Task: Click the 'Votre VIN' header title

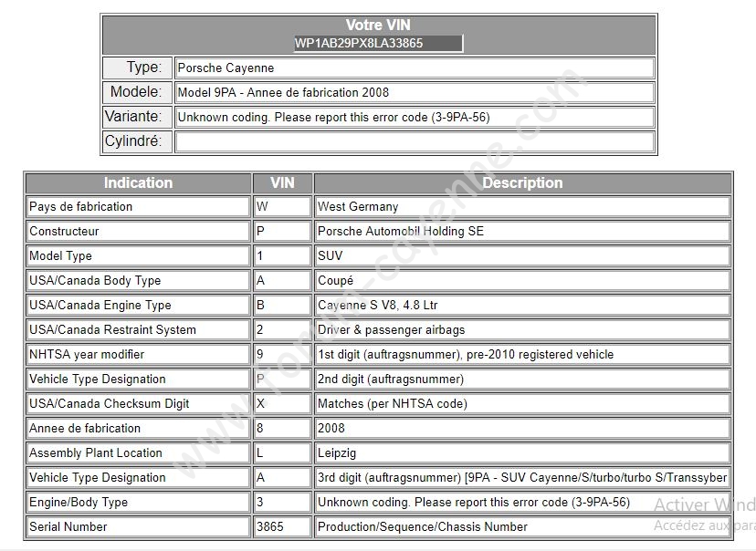Action: coord(379,25)
